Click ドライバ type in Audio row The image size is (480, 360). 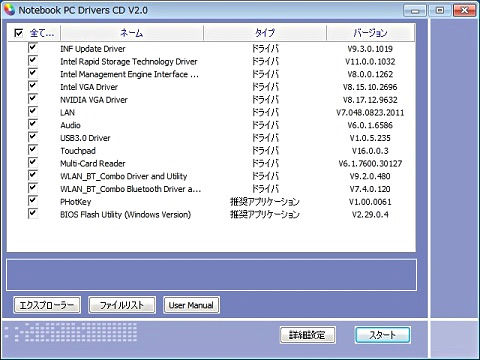pos(265,125)
